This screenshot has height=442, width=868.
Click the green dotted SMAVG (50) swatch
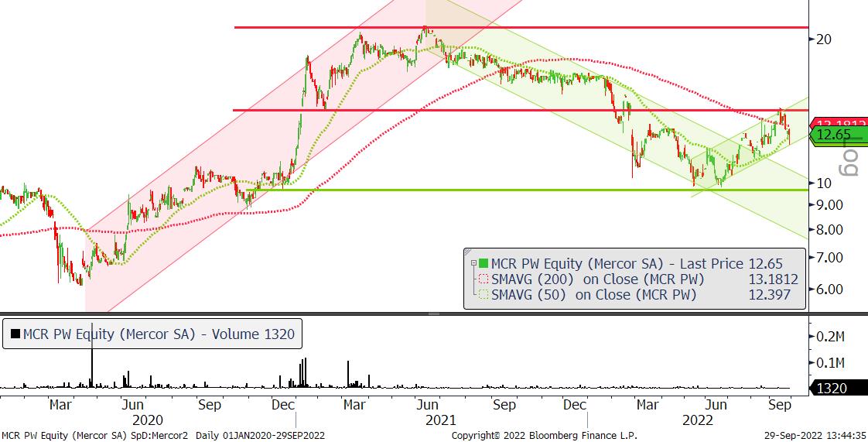(x=484, y=295)
